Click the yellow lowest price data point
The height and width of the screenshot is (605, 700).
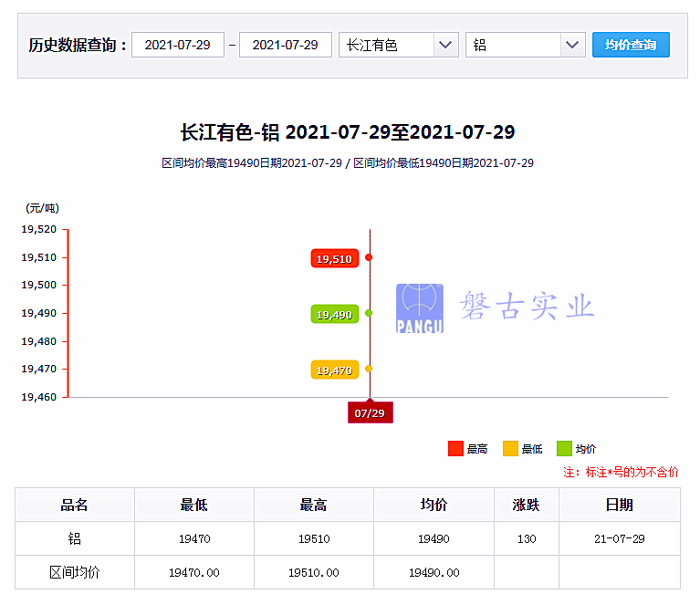369,369
